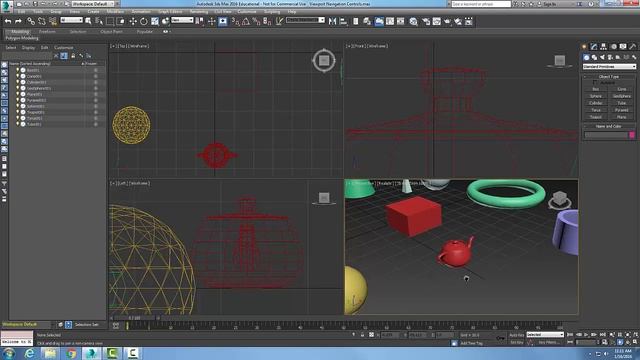Click the Render Production teapot icon
Viewport: 640px width, 360px height.
pos(447,21)
